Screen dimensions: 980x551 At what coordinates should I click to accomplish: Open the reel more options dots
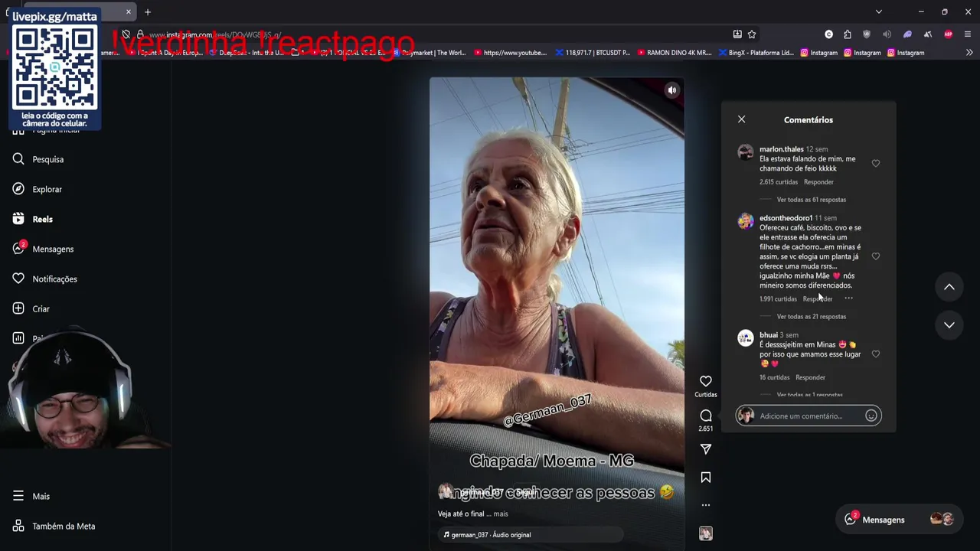tap(706, 505)
